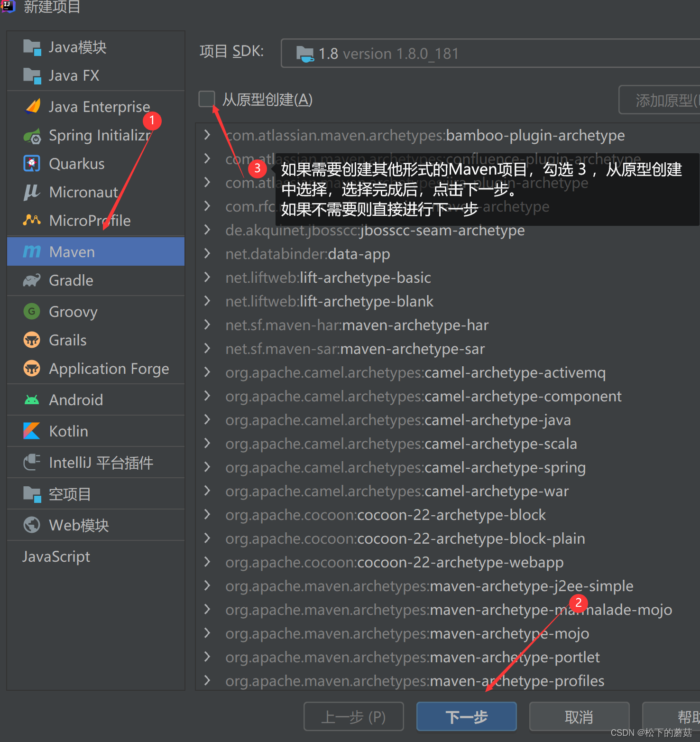Click the IntelliJ 平台插件 plug icon

tap(32, 462)
